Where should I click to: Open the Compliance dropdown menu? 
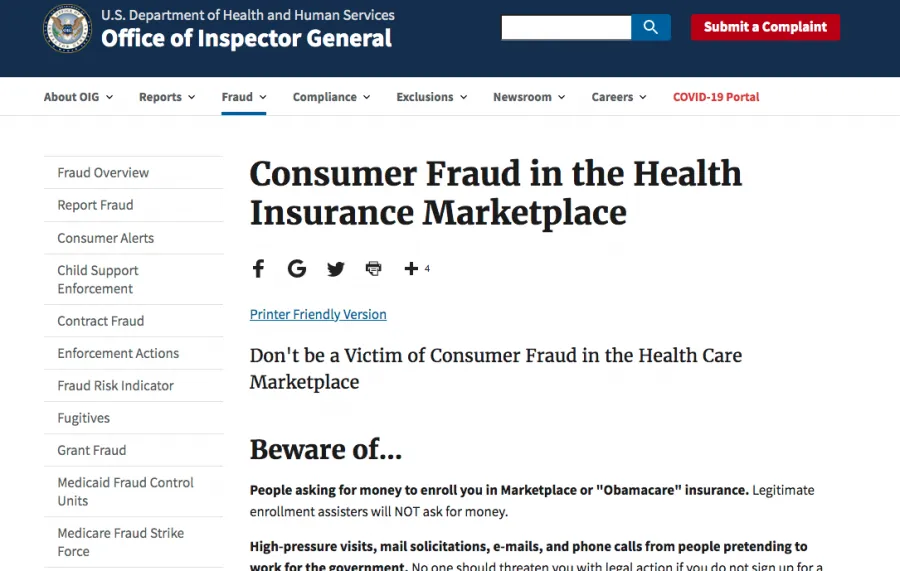point(331,97)
